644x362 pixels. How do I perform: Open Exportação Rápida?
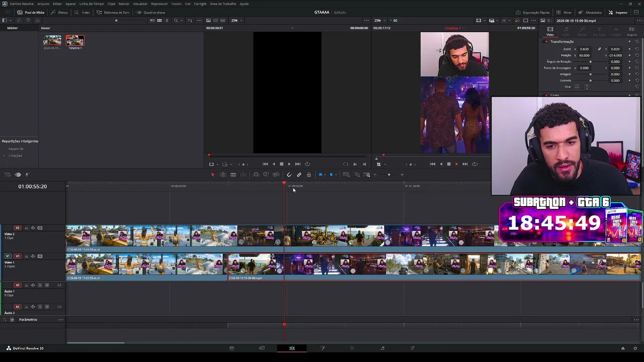(x=532, y=12)
